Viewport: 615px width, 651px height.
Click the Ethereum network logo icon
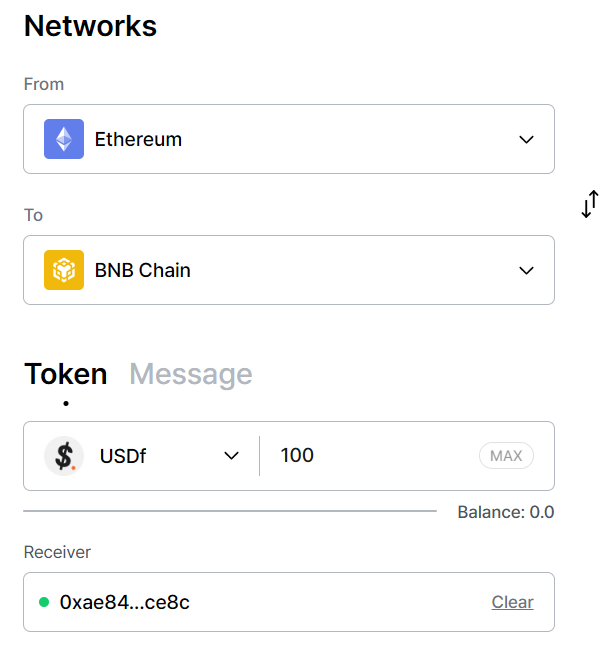point(64,139)
